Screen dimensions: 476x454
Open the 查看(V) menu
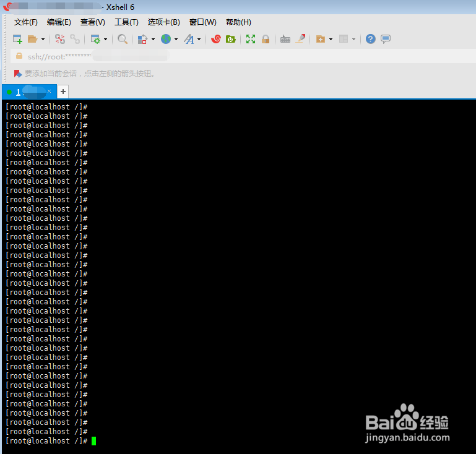pos(93,22)
